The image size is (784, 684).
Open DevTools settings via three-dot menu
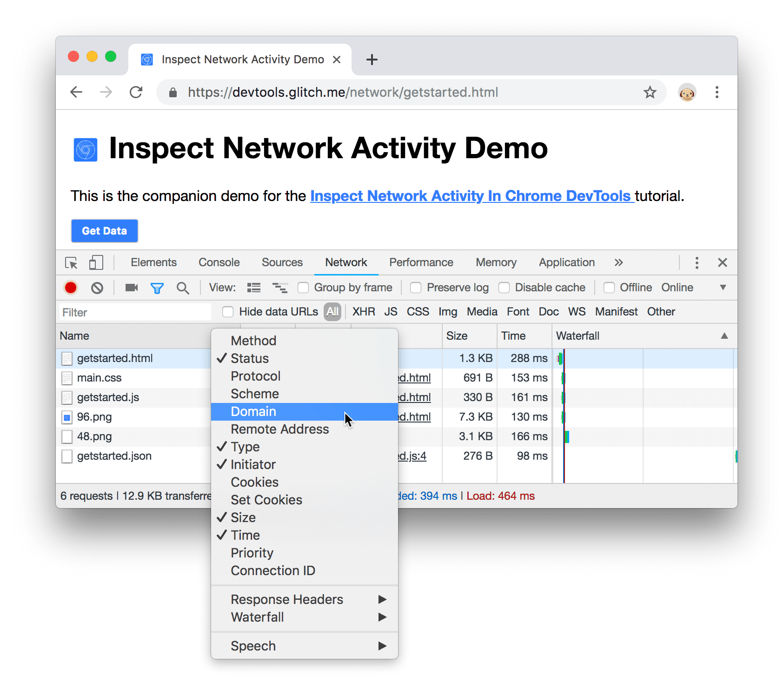coord(697,262)
